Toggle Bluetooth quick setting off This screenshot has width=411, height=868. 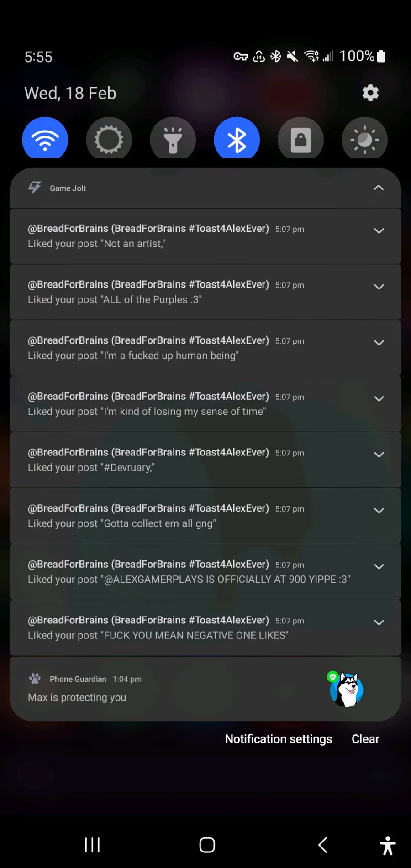point(237,139)
